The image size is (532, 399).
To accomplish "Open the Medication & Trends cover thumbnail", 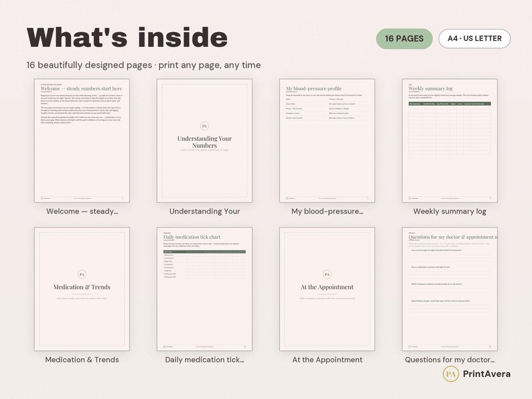I will coord(82,289).
